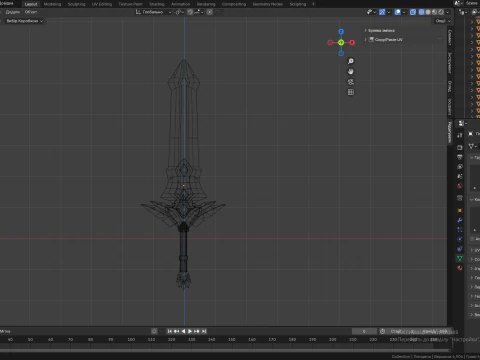Open the Object Data green triangle tab
Viewport: 480px width, 360px height.
pos(460,258)
